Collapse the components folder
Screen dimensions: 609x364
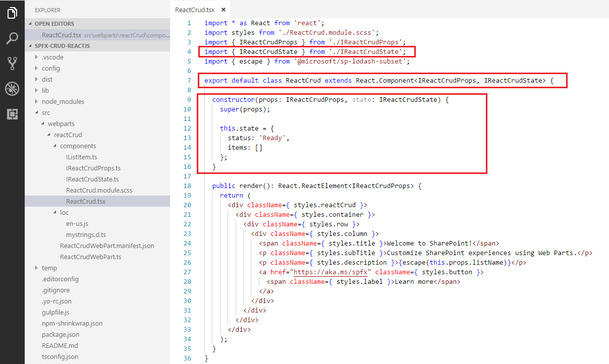(78, 146)
